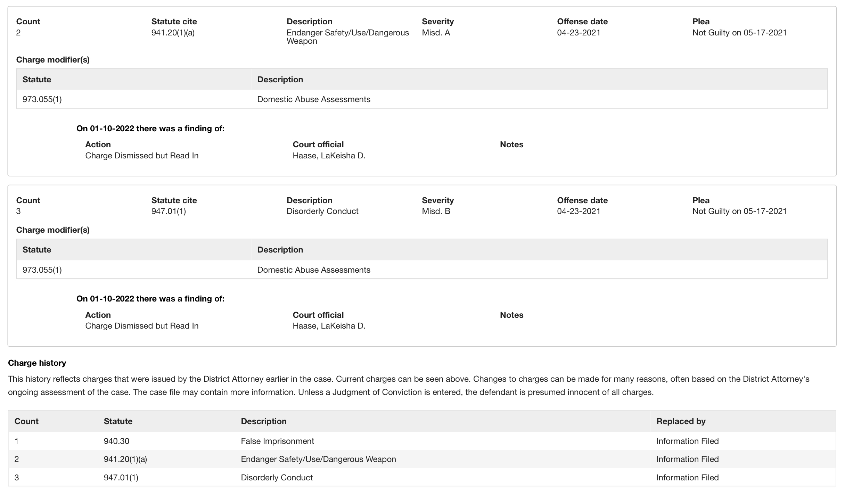853x504 pixels.
Task: Click Endanger Safety/Use/Dangerous Weapon in charge history
Action: click(x=318, y=459)
